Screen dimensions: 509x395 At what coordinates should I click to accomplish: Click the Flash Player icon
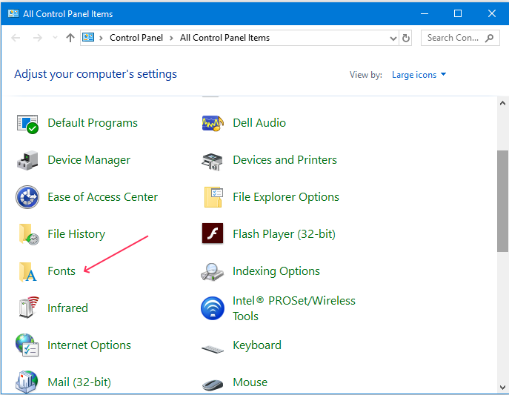click(213, 234)
